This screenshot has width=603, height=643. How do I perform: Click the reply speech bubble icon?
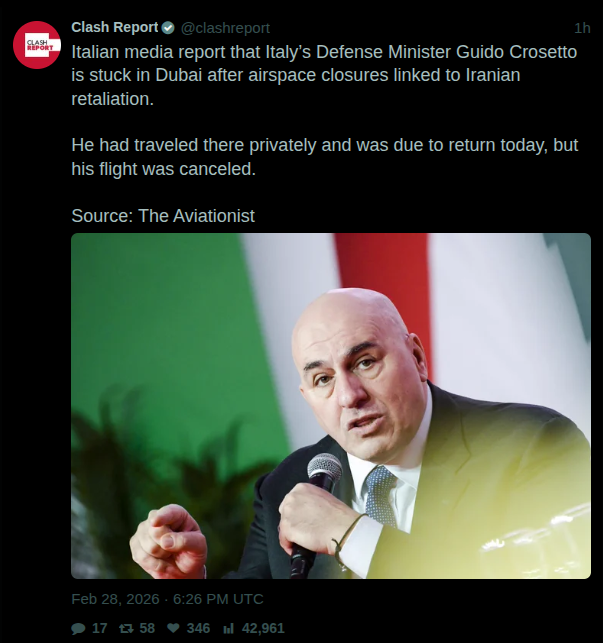click(x=78, y=628)
